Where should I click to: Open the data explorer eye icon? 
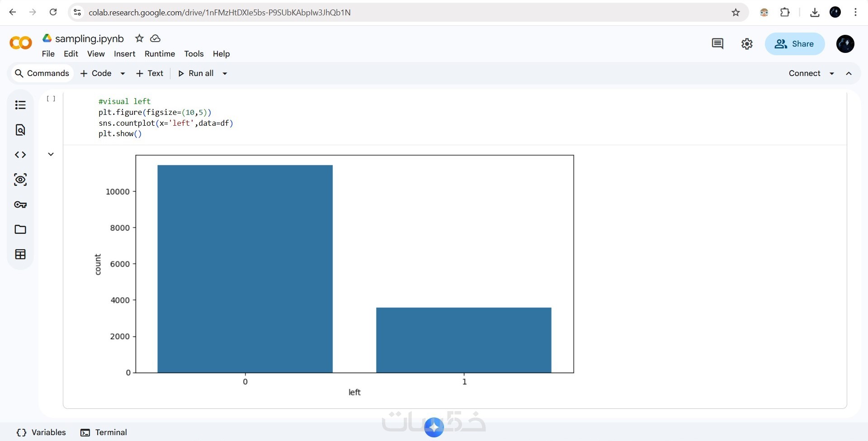20,180
